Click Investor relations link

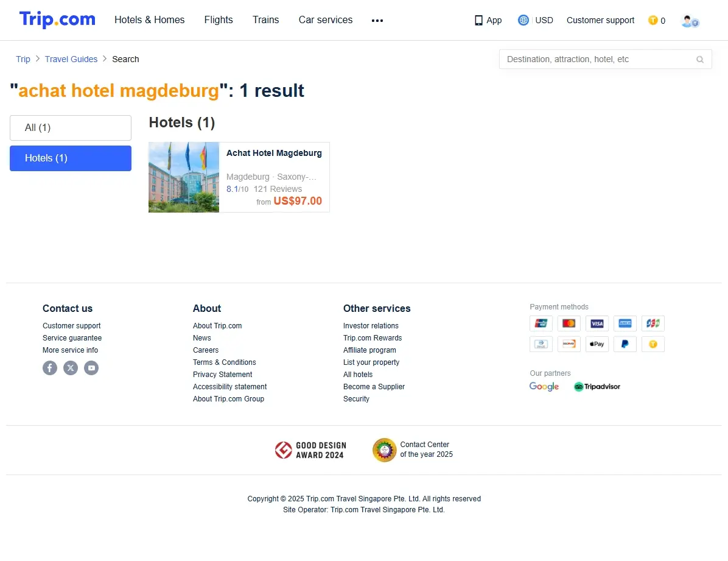pos(371,326)
